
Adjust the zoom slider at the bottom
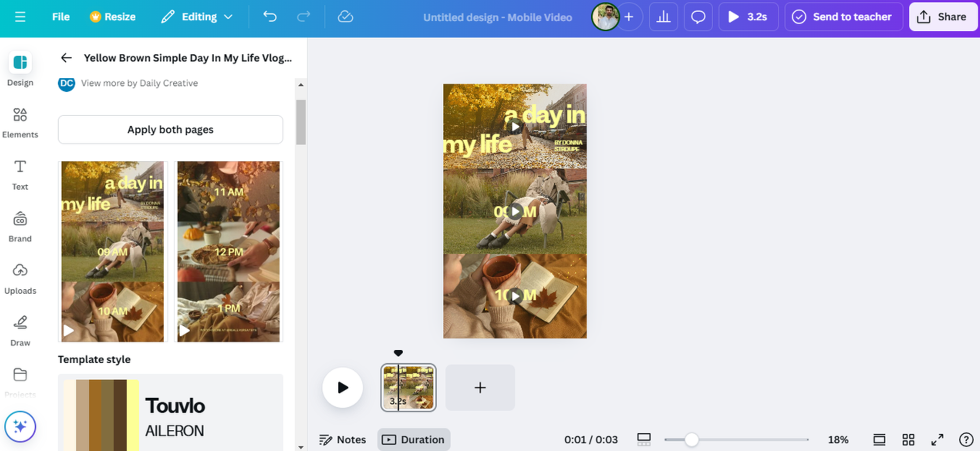(x=692, y=439)
